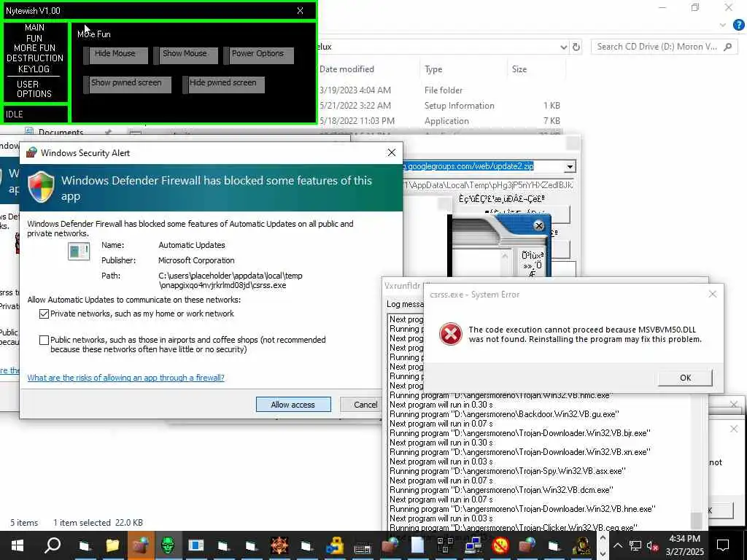The image size is (747, 560).
Task: Open Power Options in Nytewish
Action: coord(259,55)
